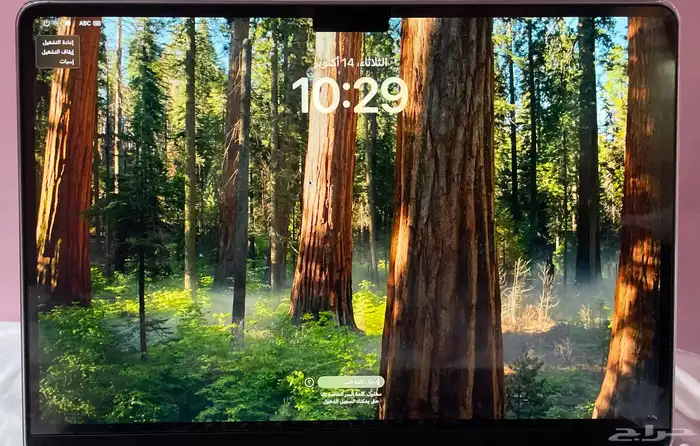Click the password required message under the field
The height and width of the screenshot is (446, 700).
coord(349,398)
